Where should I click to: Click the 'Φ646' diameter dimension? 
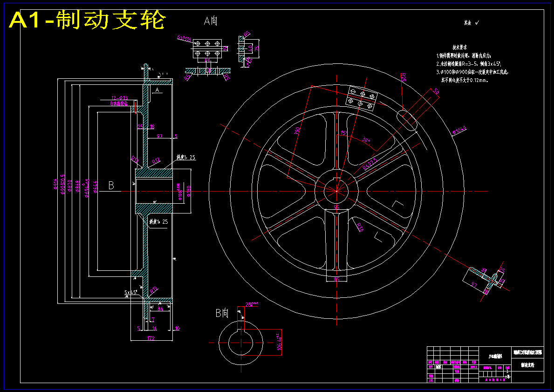click(96, 187)
